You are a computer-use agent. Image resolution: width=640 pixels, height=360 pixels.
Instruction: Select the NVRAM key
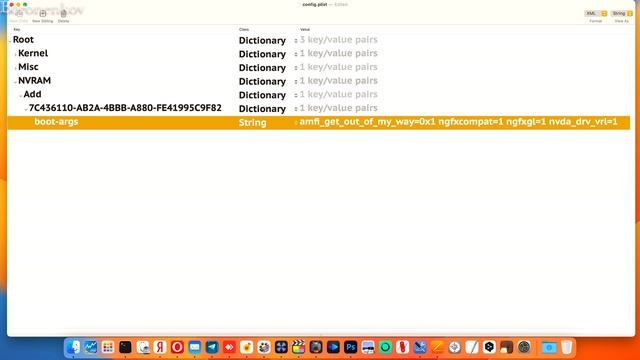34,80
